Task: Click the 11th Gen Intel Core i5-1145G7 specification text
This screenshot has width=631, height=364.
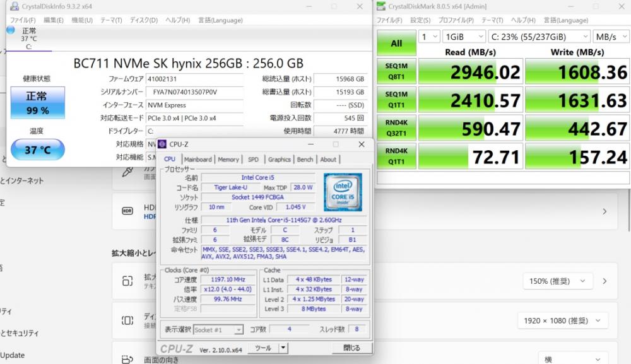Action: pyautogui.click(x=284, y=220)
